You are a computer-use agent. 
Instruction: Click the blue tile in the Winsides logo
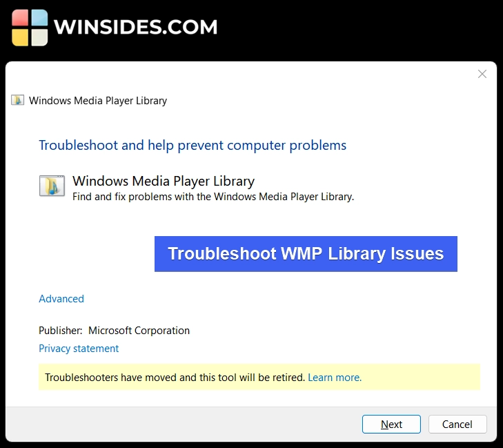40,18
